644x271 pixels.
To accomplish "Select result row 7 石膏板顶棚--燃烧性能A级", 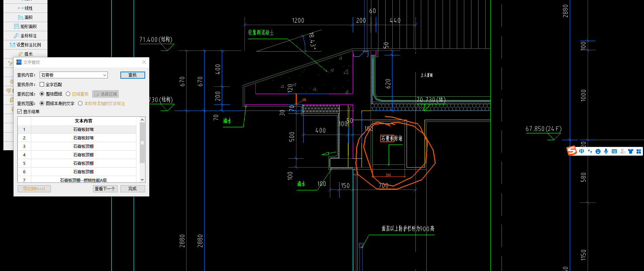I will pos(77,179).
